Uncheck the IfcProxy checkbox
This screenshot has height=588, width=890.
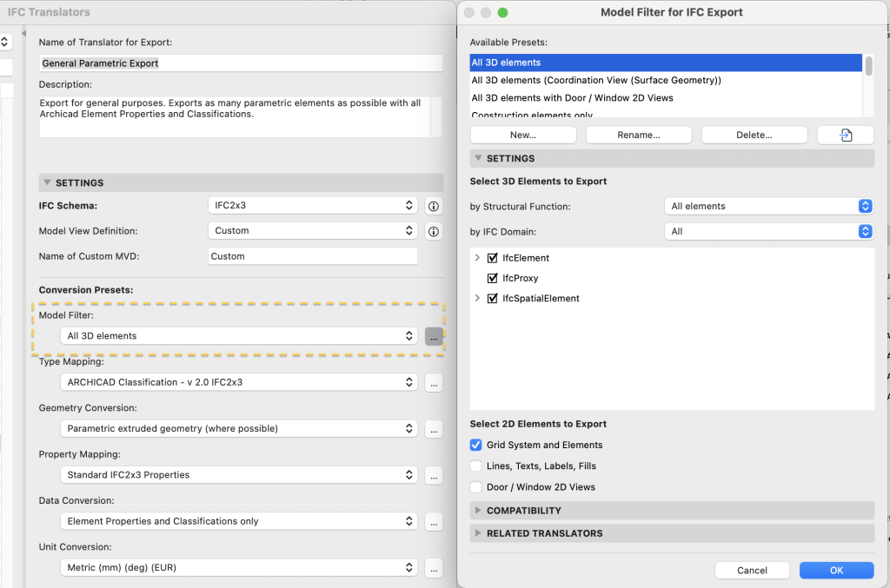[493, 278]
